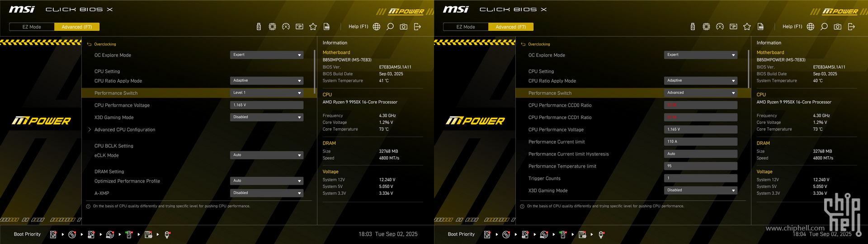The image size is (868, 244).
Task: Open CPU Ratio Apply Mode dropdown in right screen
Action: 701,80
